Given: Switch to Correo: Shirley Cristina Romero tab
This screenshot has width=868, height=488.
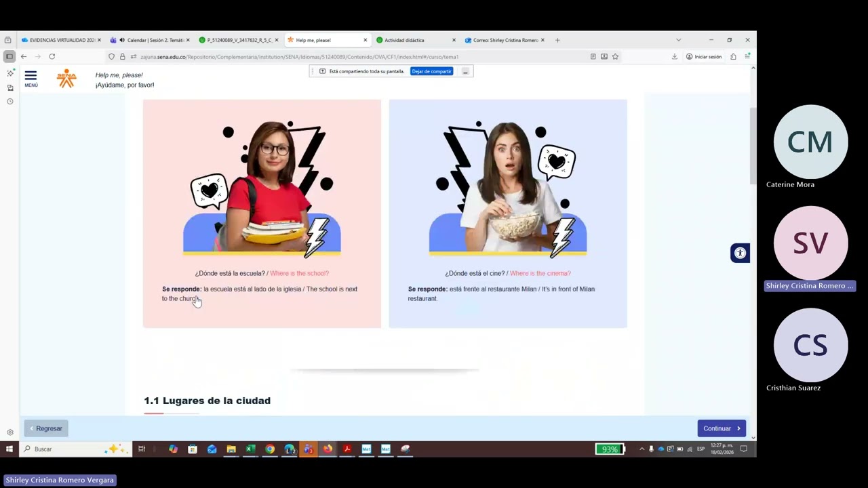Looking at the screenshot, I should 505,40.
